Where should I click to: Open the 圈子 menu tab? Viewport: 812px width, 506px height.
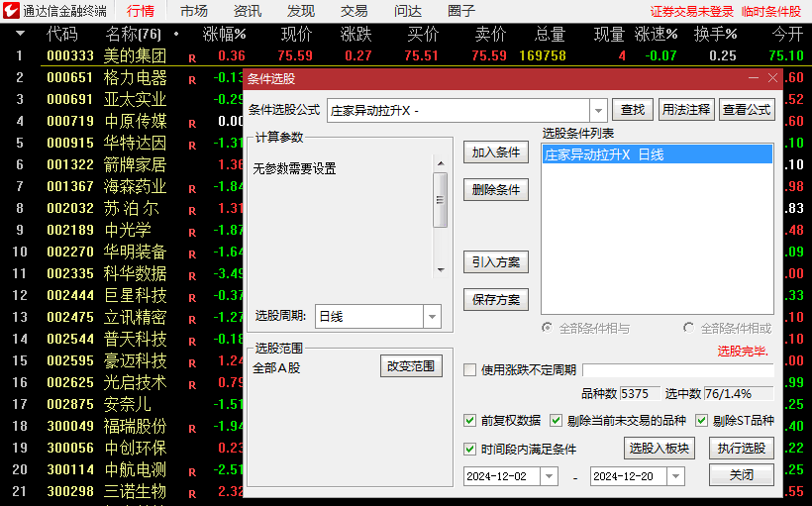coord(461,11)
